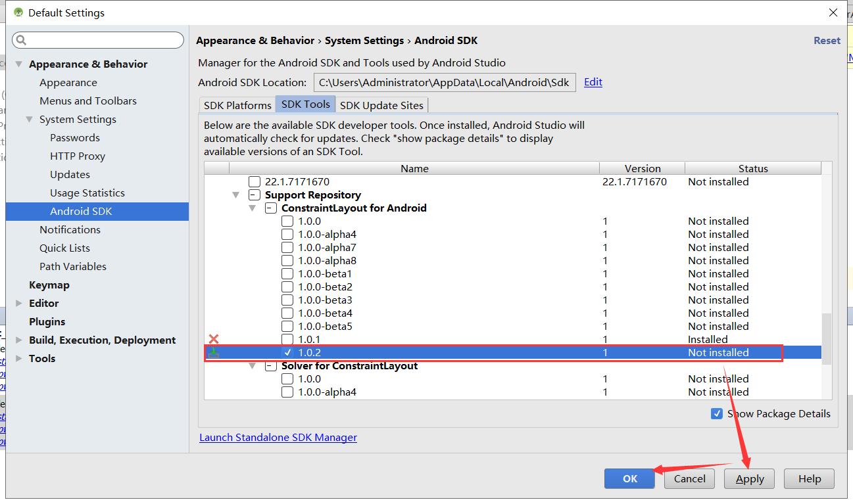853x504 pixels.
Task: Check the ConstraintLayout 1.0.0-alpha7 checkbox
Action: tap(287, 247)
